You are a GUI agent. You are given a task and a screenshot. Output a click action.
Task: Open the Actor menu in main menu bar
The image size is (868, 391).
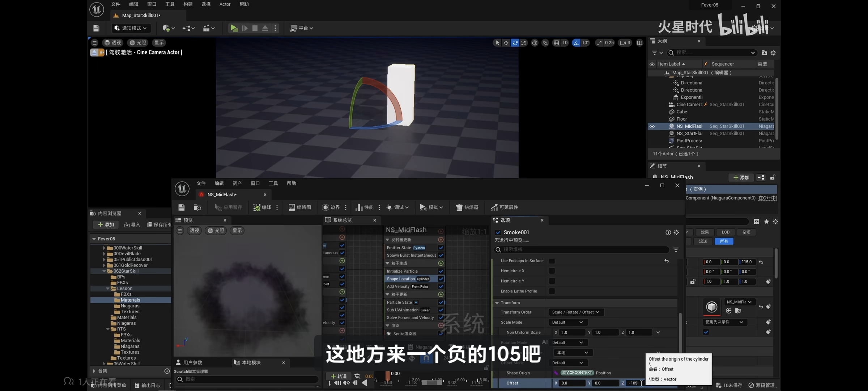tap(225, 4)
